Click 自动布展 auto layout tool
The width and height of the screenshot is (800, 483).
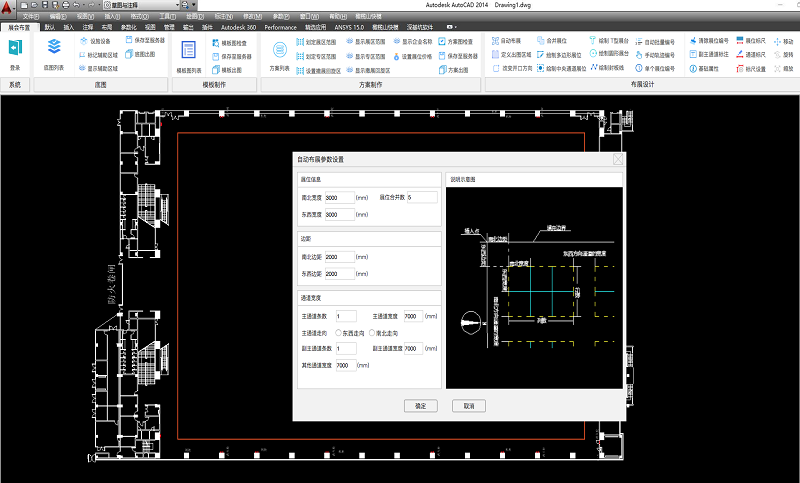coord(507,40)
